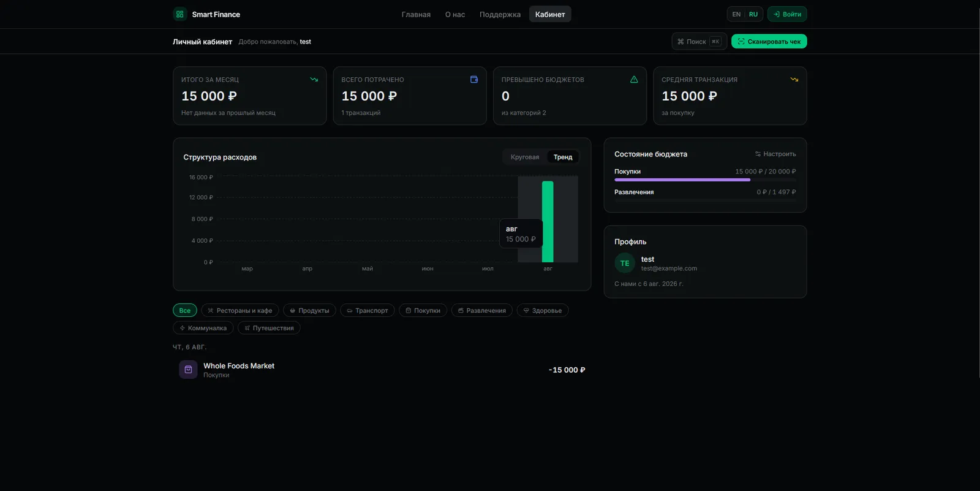Click the TE profile avatar

point(625,263)
